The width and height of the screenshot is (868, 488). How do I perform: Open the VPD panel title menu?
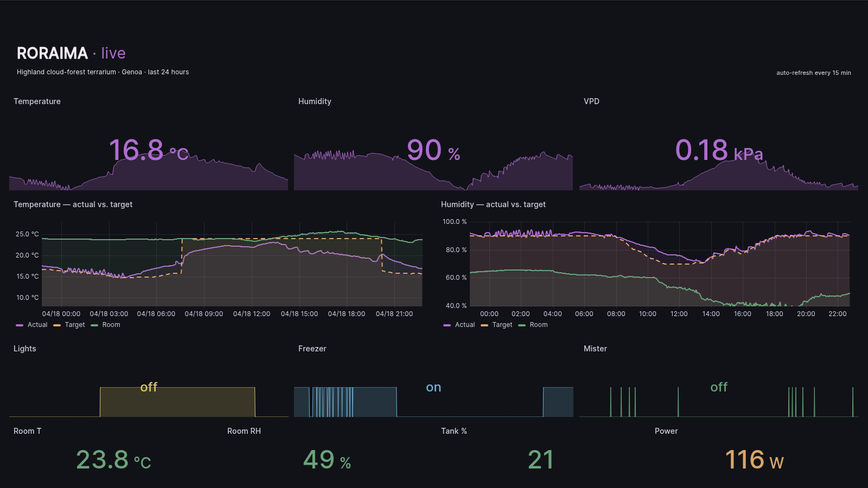pyautogui.click(x=591, y=101)
